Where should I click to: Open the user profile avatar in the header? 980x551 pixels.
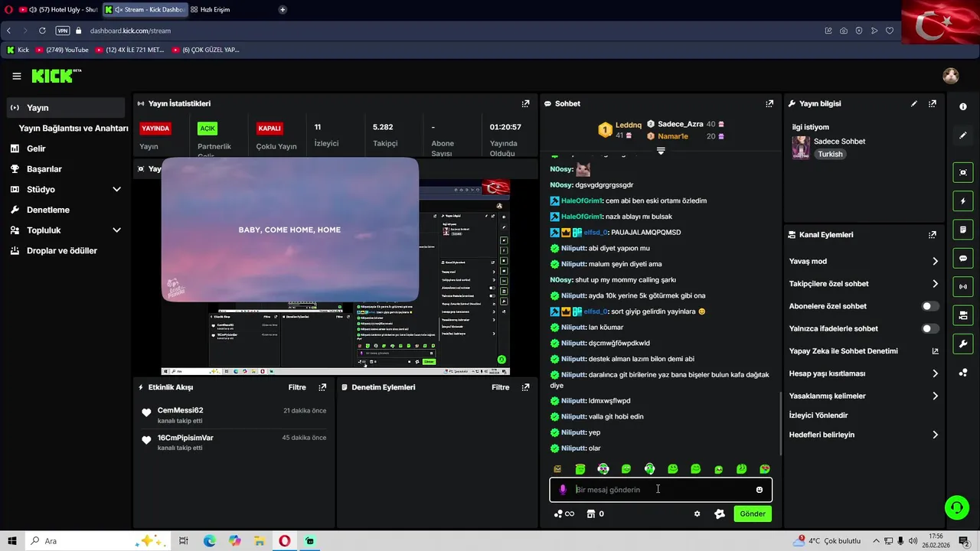point(951,76)
